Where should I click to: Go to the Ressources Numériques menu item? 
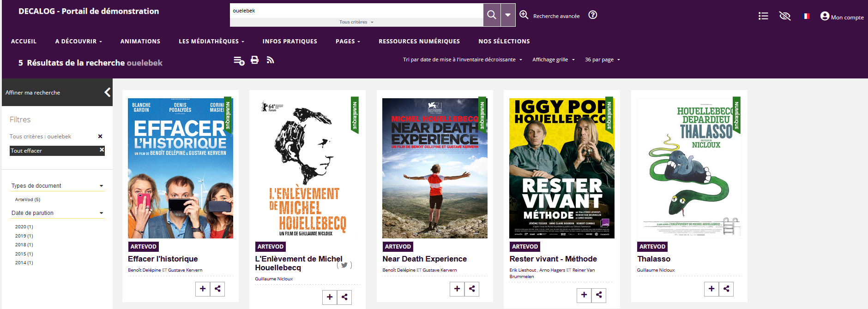419,41
